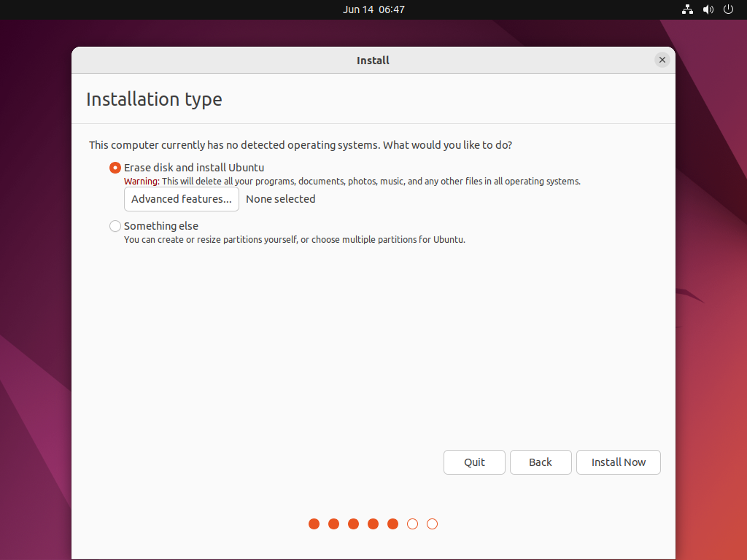Quit the Ubuntu installer
The height and width of the screenshot is (560, 747).
[474, 462]
